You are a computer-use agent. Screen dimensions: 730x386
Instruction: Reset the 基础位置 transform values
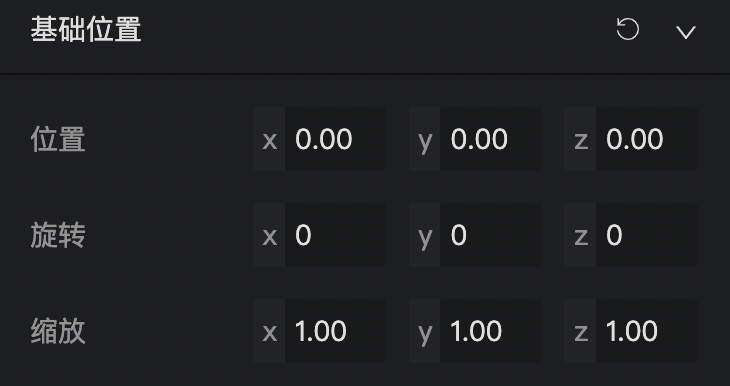[x=627, y=29]
